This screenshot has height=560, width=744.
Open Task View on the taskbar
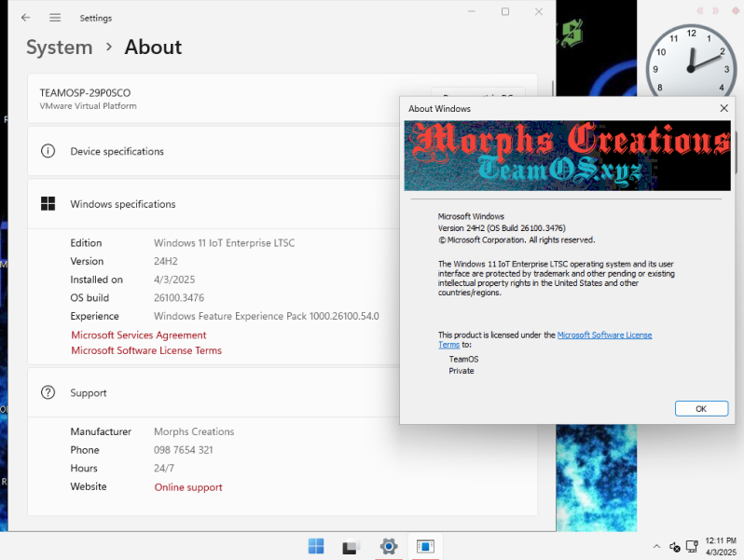[x=351, y=546]
